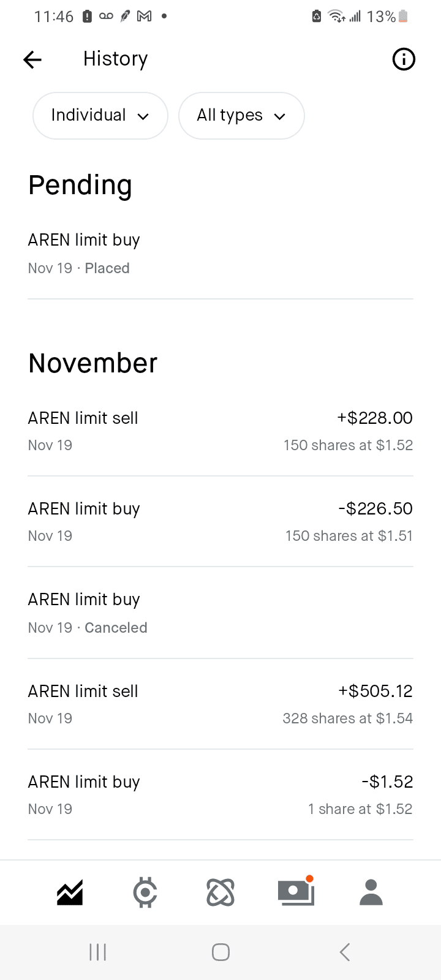Open the retirement orbit tab icon
Viewport: 441px width, 980px height.
point(221,892)
